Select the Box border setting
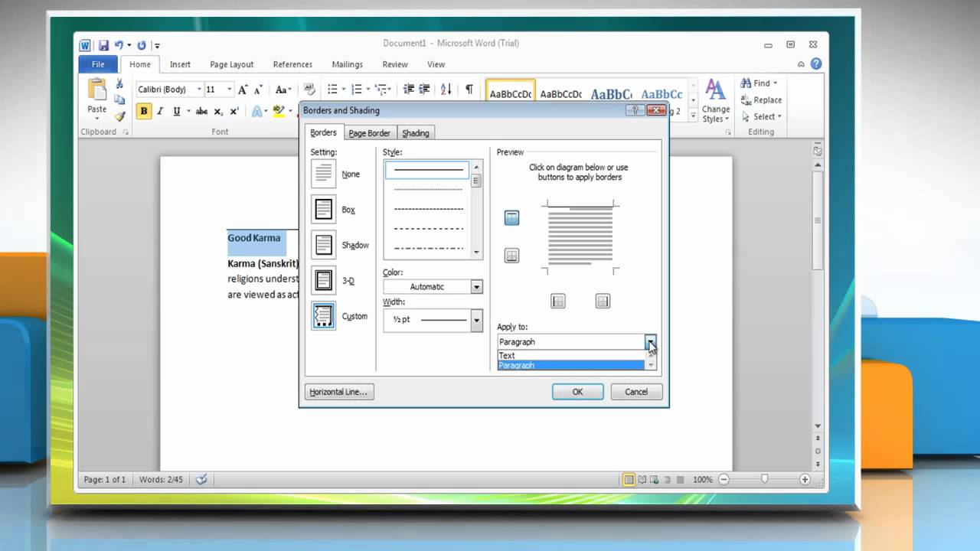 click(324, 209)
